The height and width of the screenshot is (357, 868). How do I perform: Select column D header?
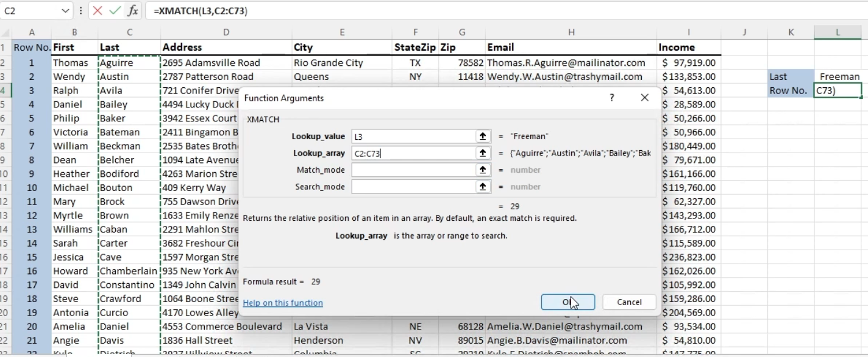(x=226, y=32)
